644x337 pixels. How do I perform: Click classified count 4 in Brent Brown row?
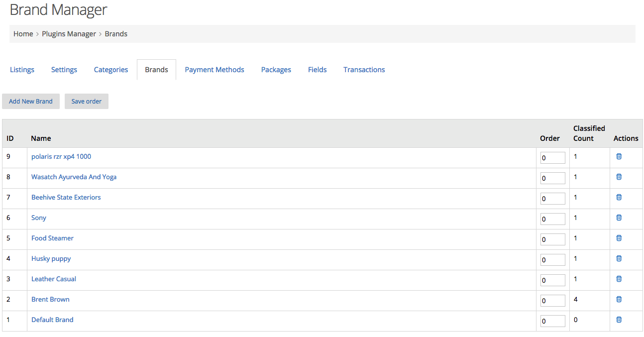click(576, 299)
